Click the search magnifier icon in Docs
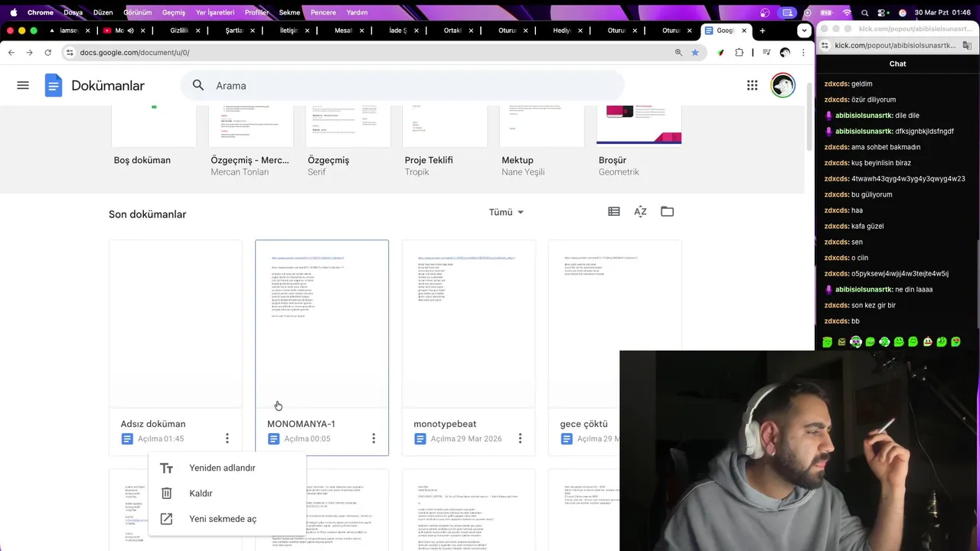Screen dimensions: 980x551 point(198,86)
